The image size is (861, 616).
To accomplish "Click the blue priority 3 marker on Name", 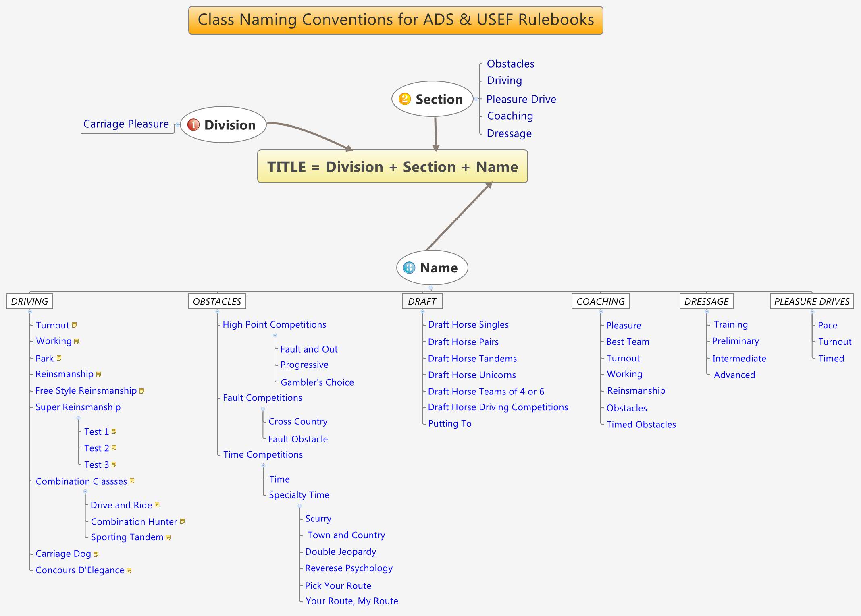I will pyautogui.click(x=409, y=268).
